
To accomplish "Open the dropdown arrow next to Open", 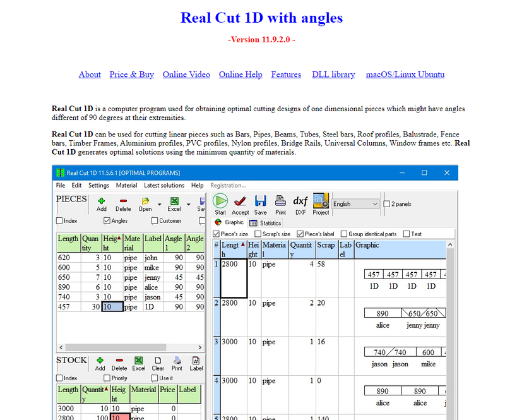I will 158,203.
